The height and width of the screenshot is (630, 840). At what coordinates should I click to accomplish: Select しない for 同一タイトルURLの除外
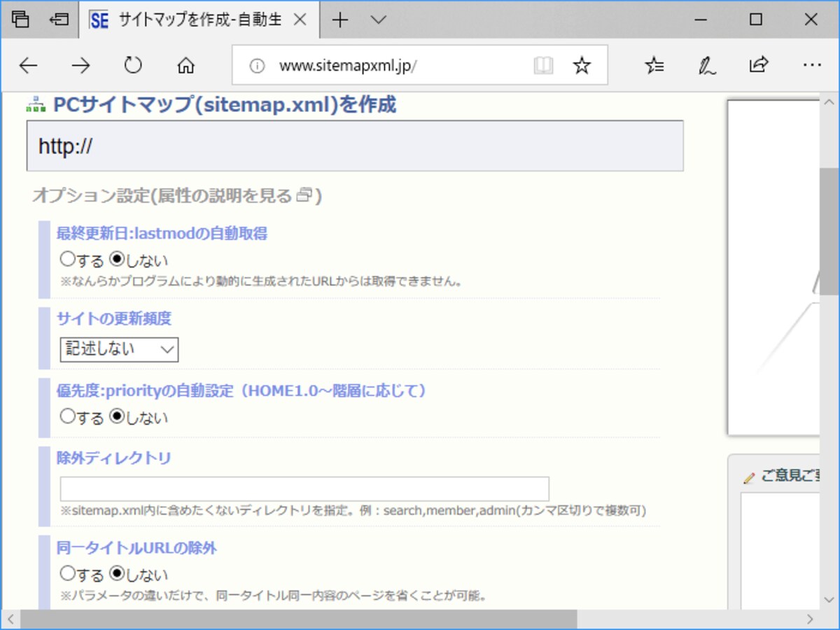click(118, 573)
